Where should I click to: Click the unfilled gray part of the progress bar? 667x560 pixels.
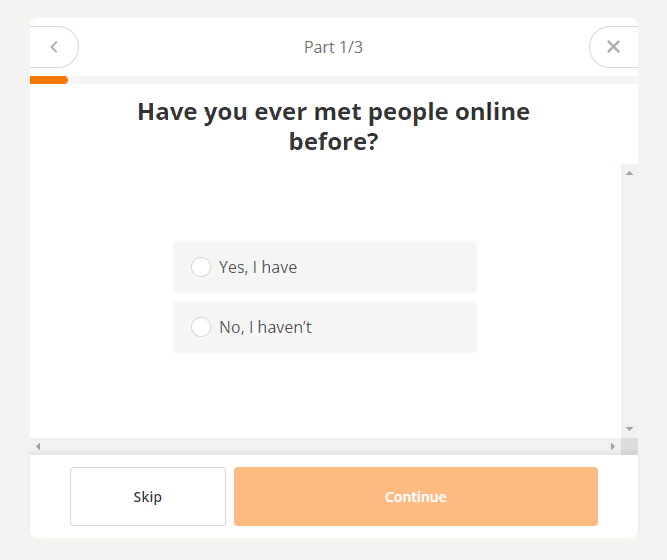click(350, 80)
